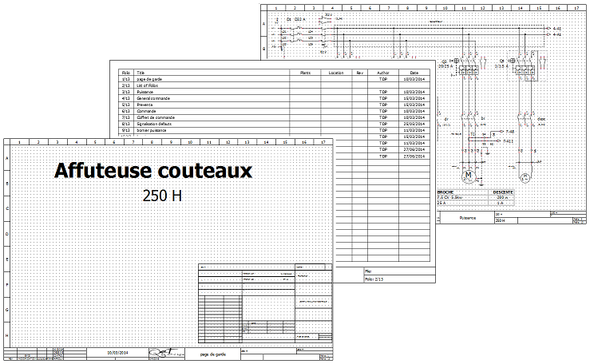This screenshot has width=590, height=364.
Task: Select the 4-A1 terminal reference at top right
Action: pyautogui.click(x=556, y=29)
